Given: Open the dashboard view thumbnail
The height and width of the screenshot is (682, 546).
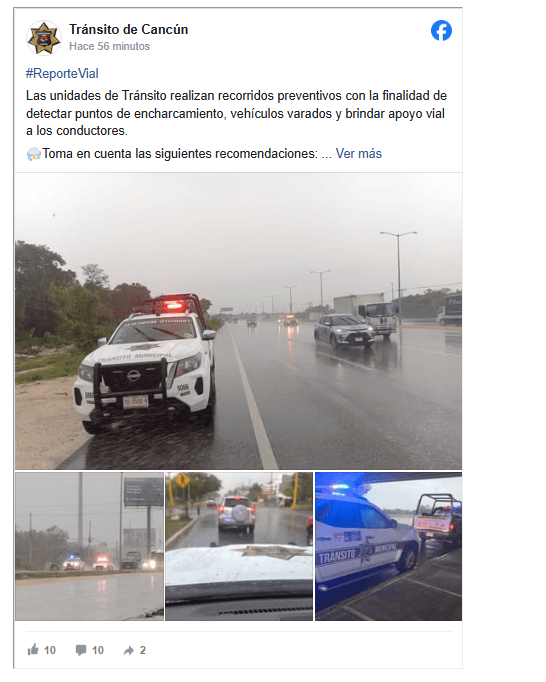Looking at the screenshot, I should 239,546.
